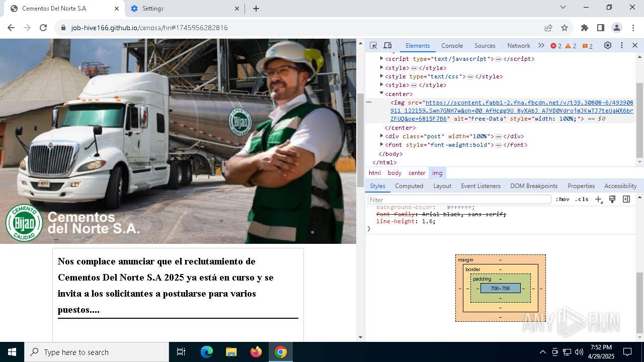This screenshot has width=644, height=362.
Task: Open the Layout tab
Action: point(442,186)
